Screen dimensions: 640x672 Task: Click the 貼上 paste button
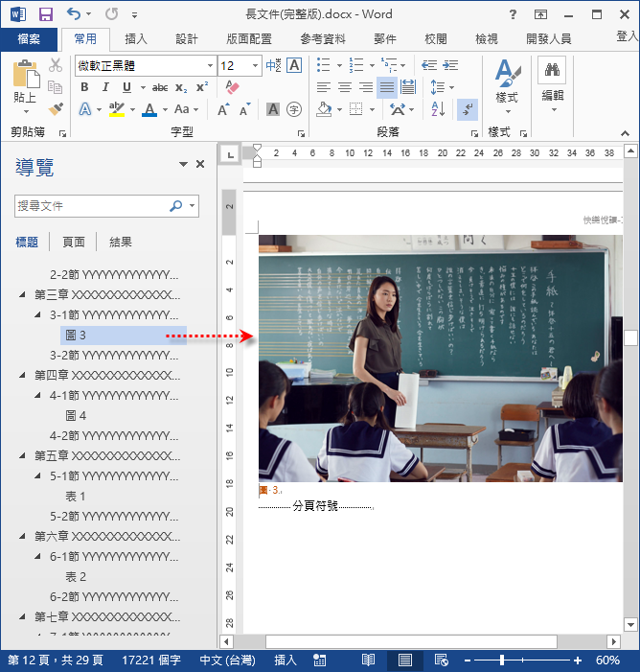pyautogui.click(x=25, y=86)
